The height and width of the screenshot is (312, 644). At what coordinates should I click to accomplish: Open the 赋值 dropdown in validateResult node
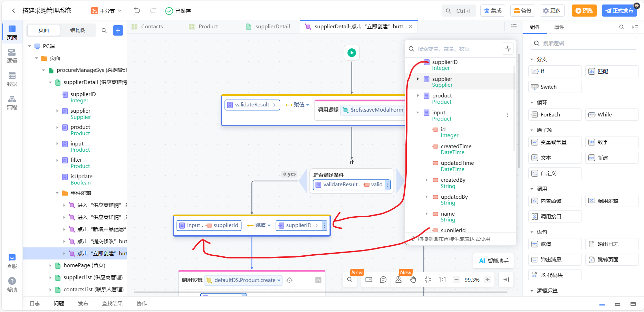(298, 105)
